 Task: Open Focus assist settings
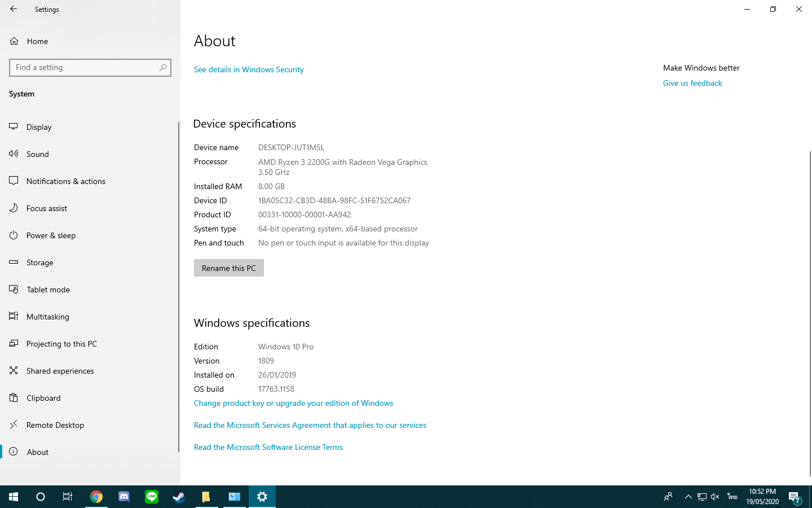click(90, 208)
